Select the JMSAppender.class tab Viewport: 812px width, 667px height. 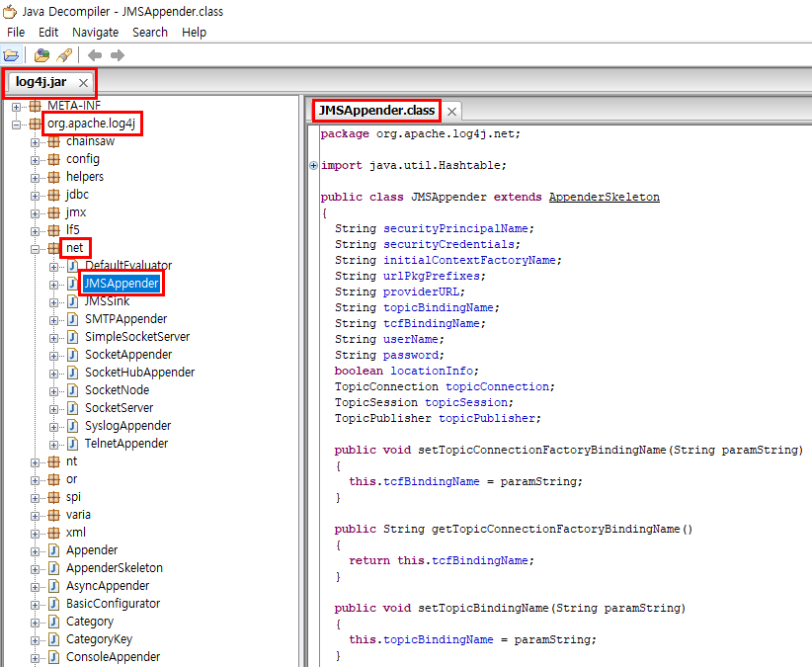(x=376, y=111)
